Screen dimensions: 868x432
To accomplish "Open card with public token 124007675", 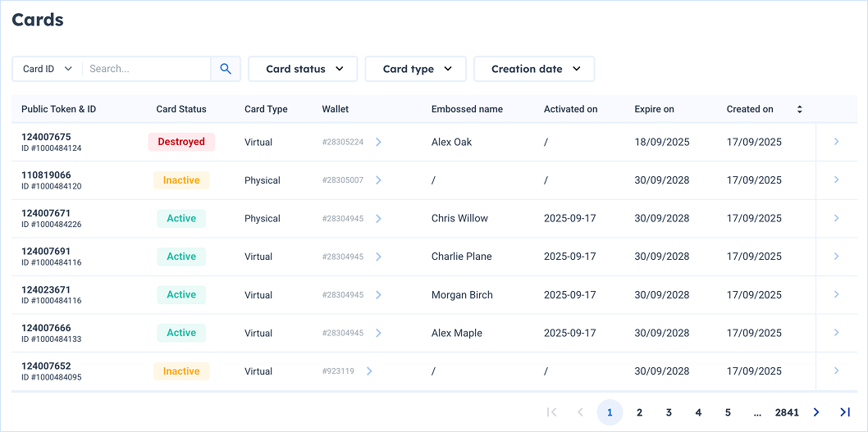I will point(46,137).
